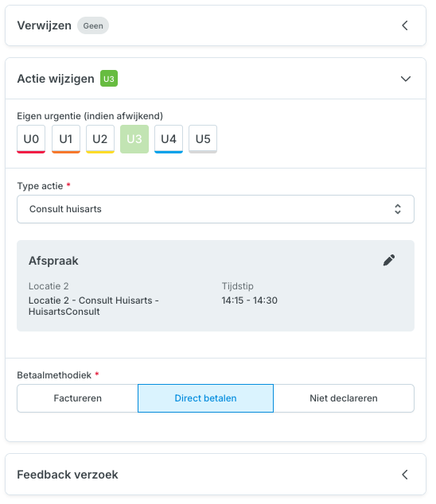
Task: Select urgency U1
Action: coord(66,139)
